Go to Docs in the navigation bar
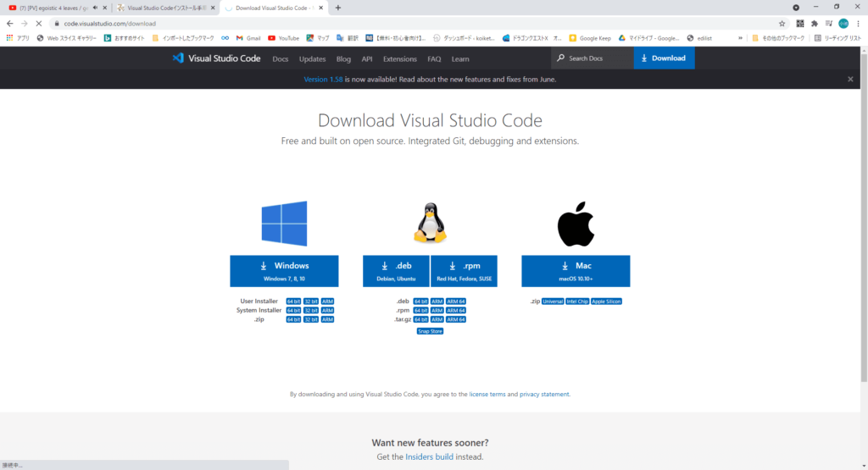This screenshot has height=470, width=868. [281, 58]
